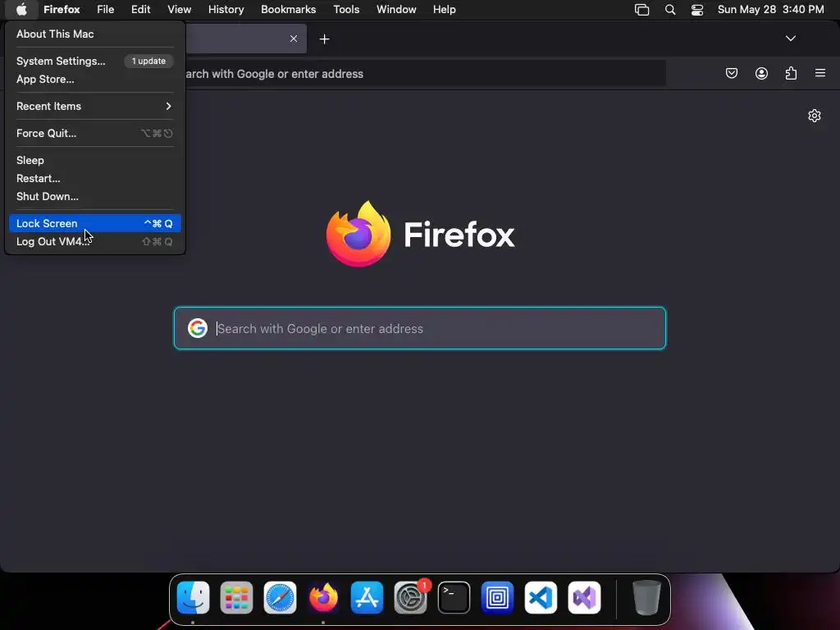Open the blue nested-squares Dock app
Viewport: 840px width, 630px height.
coord(497,597)
